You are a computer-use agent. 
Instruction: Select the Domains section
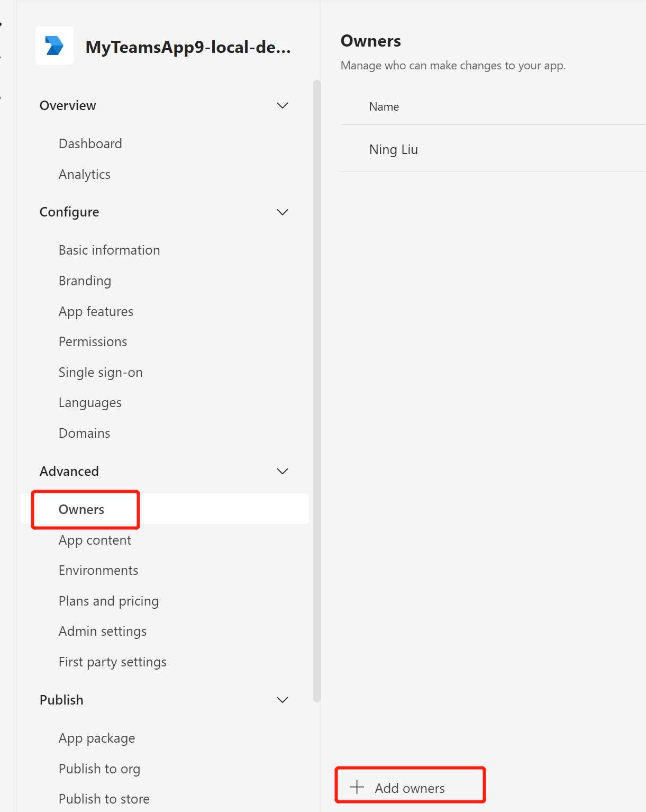pyautogui.click(x=84, y=432)
